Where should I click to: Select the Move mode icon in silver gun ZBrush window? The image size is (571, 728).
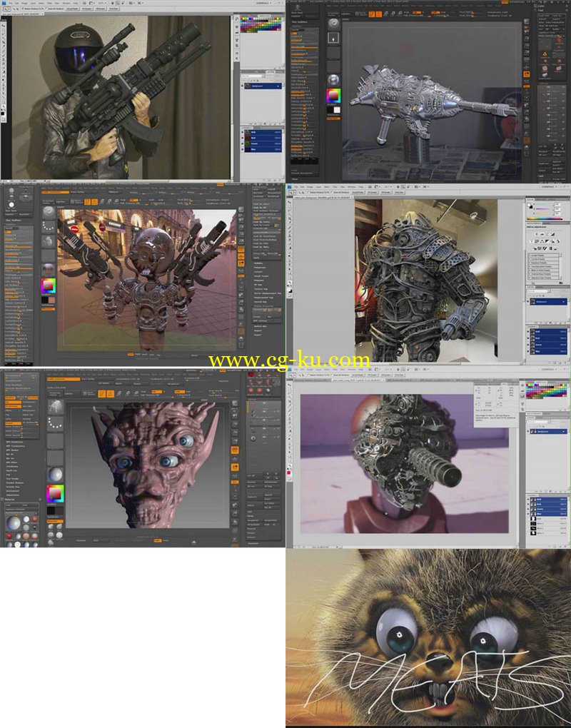tap(385, 14)
